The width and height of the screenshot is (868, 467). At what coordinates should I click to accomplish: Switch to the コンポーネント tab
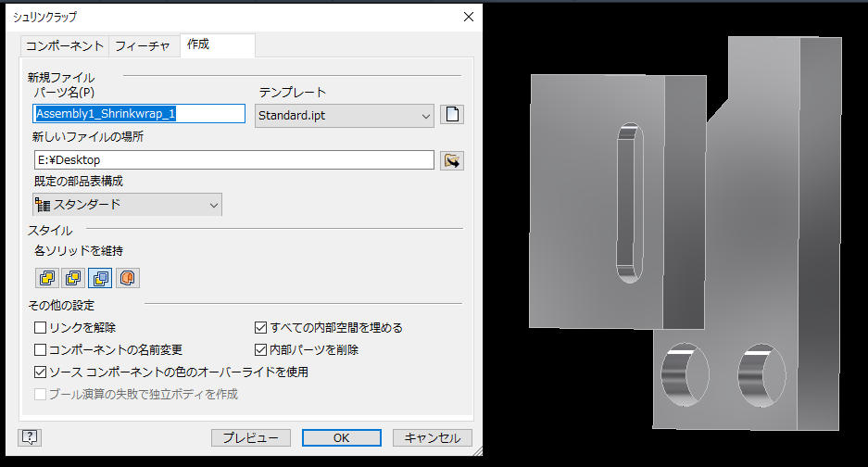pyautogui.click(x=65, y=46)
